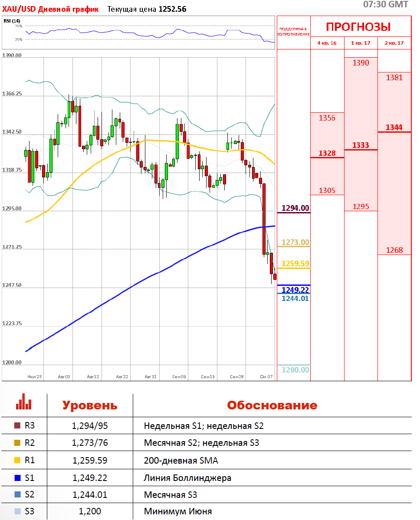Click the 1273.00 resistance level label
This screenshot has width=420, height=520.
click(x=295, y=242)
